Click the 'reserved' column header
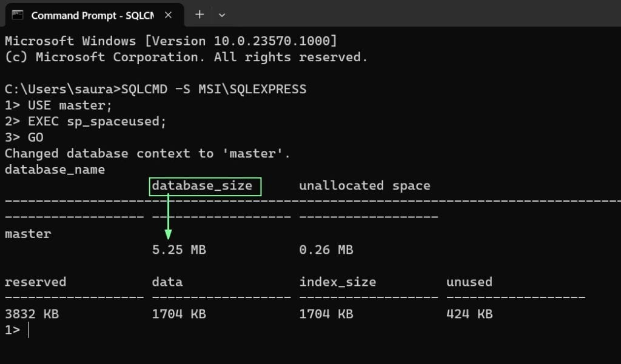 [36, 282]
